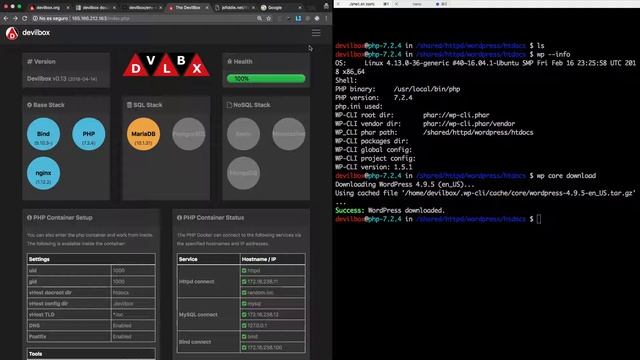Click green check beside 127.0.0.1
640x360 pixels.
244,325
